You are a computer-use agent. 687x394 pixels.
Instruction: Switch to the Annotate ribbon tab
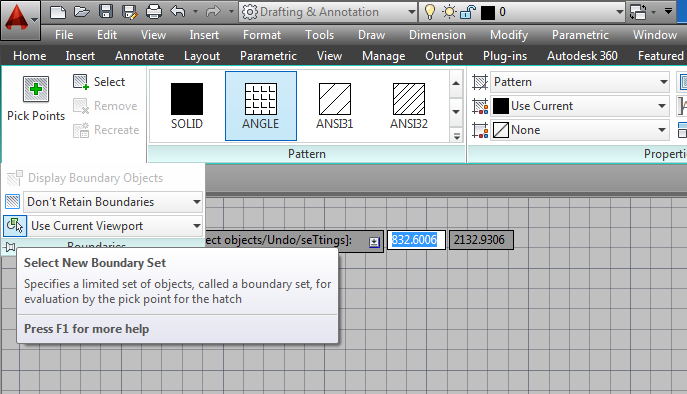click(140, 56)
